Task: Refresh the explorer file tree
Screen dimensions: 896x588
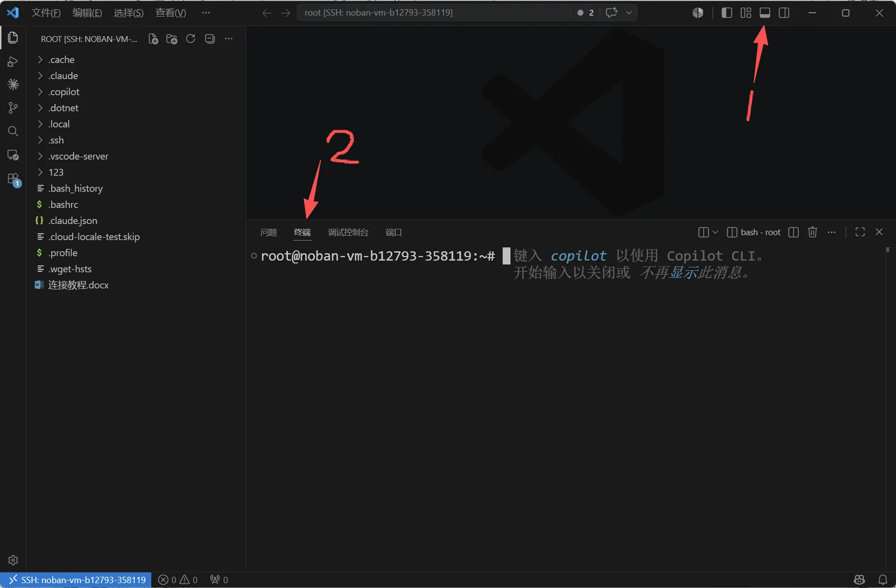Action: (x=191, y=39)
